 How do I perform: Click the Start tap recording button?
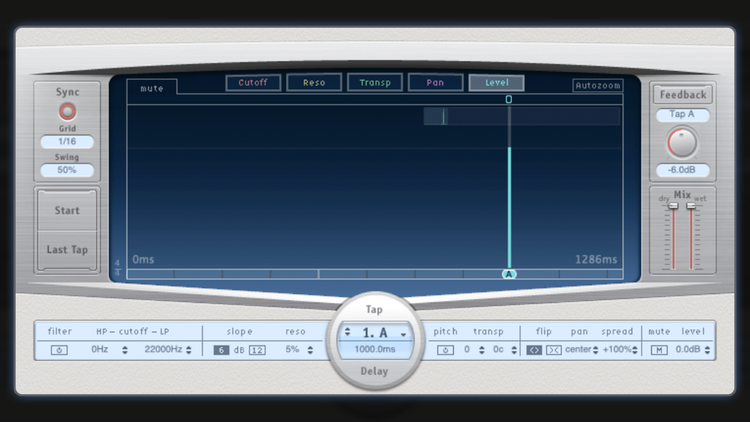pos(67,211)
